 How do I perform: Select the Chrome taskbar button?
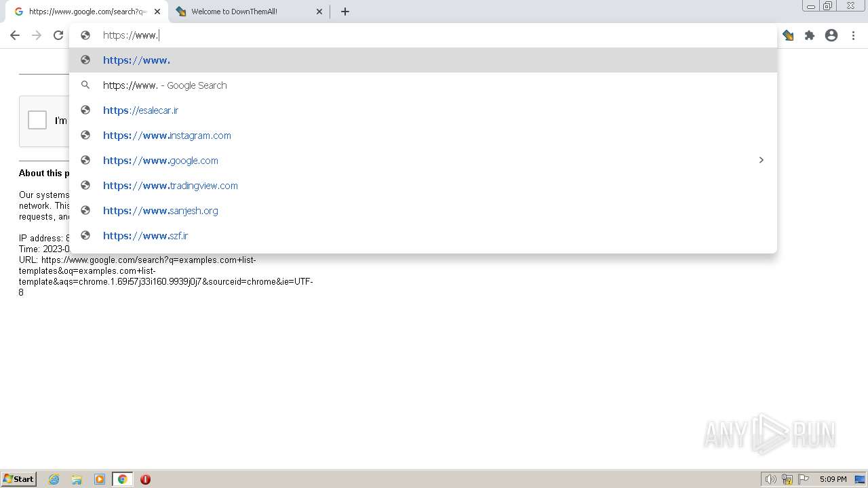coord(123,479)
